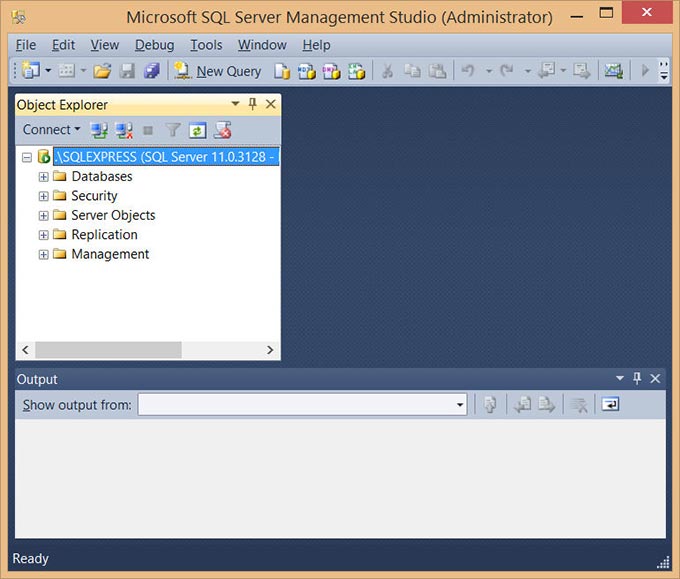Click the Paste toolbar icon
680x579 pixels.
[x=437, y=71]
